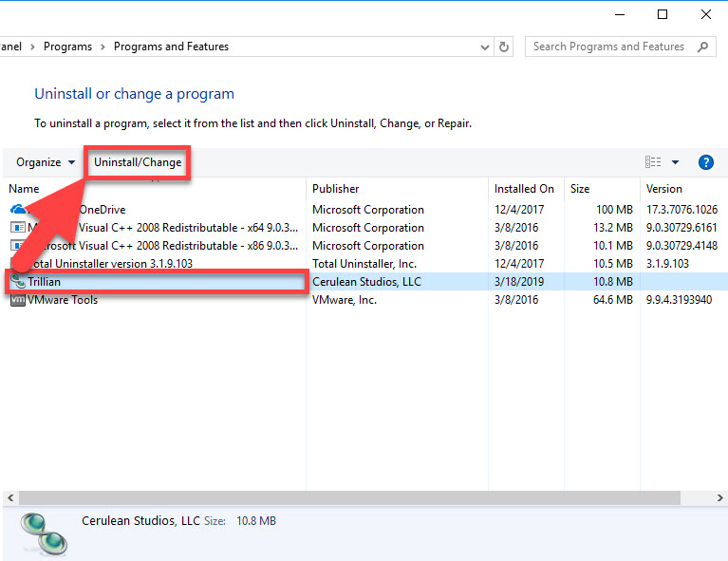Click the 64.6 MB size cell
Viewport: 728px width, 561px height.
click(x=613, y=300)
